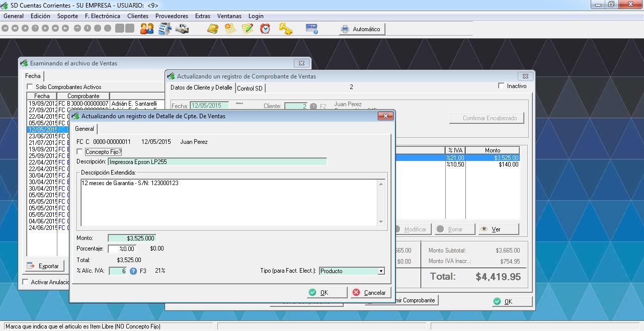The height and width of the screenshot is (331, 644).
Task: Click the notepad with pencil icon
Action: (x=247, y=29)
